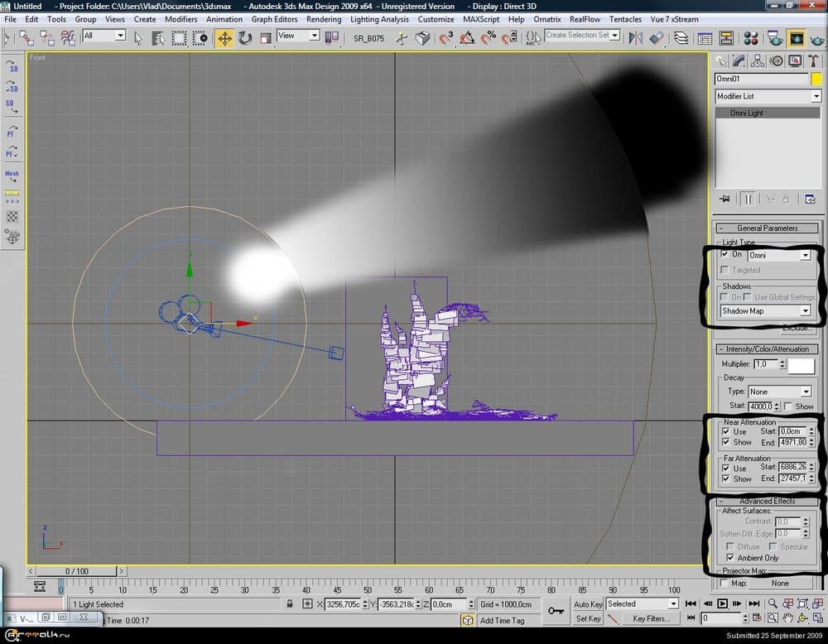Open the Hierarchy panel tab
Screen dimensions: 828x644
(758, 60)
